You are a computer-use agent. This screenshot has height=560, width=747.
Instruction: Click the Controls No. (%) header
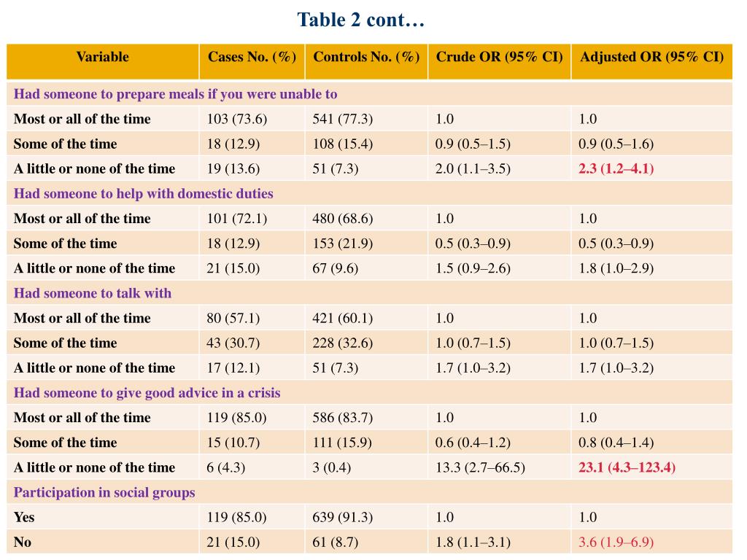(366, 57)
